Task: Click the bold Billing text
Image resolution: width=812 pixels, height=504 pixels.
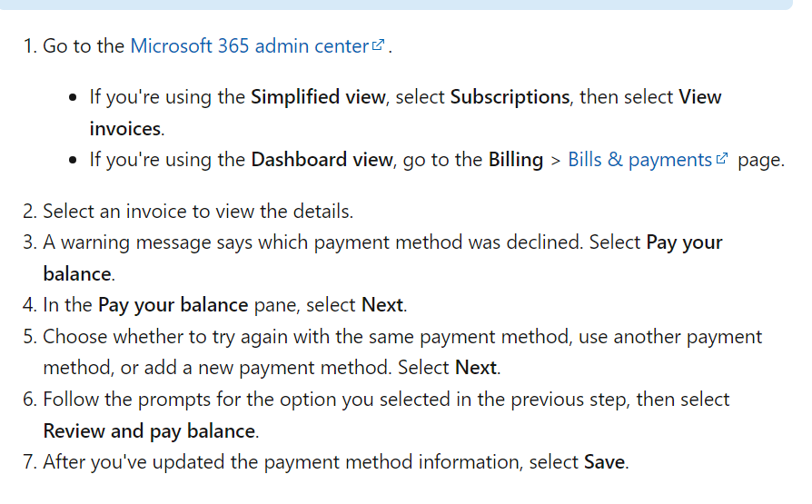Action: (x=516, y=160)
